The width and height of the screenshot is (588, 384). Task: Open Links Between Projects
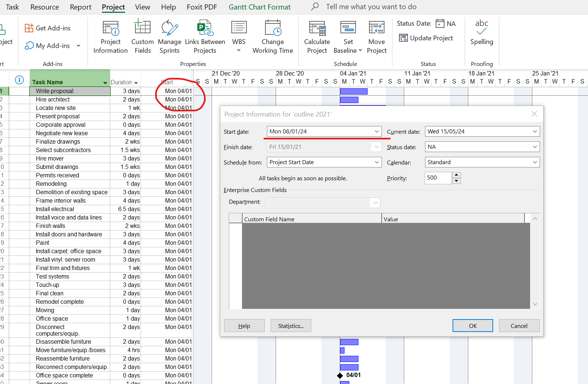205,36
